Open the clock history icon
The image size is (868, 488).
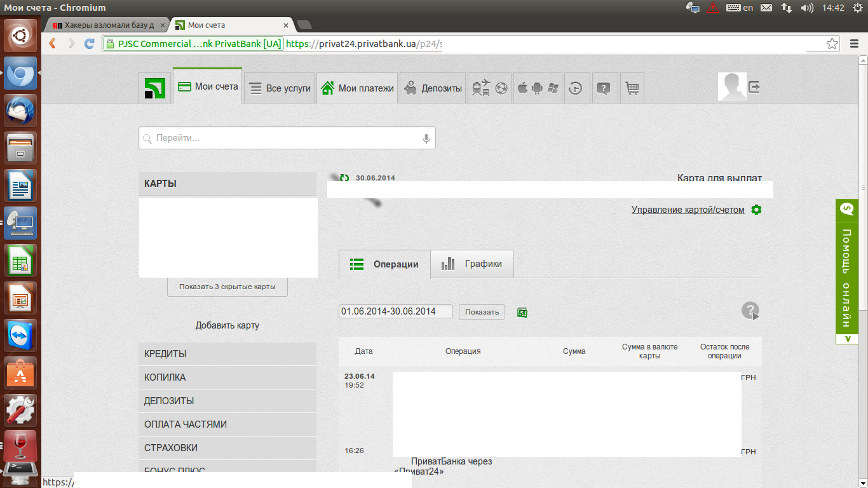[575, 88]
